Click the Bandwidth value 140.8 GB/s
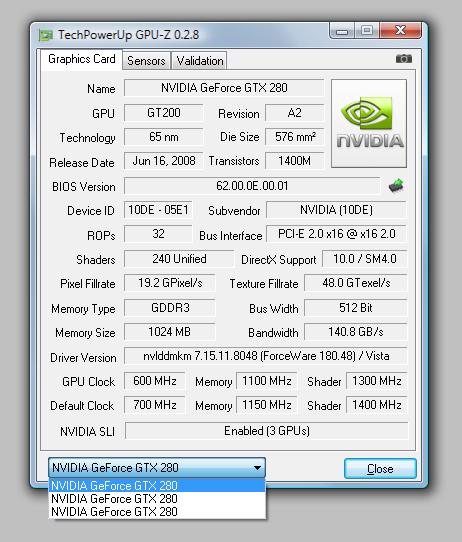462x542 pixels. (356, 332)
